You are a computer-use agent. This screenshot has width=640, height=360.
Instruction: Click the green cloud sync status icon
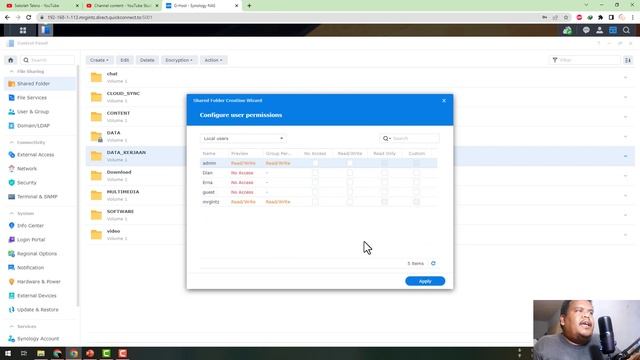pyautogui.click(x=567, y=30)
